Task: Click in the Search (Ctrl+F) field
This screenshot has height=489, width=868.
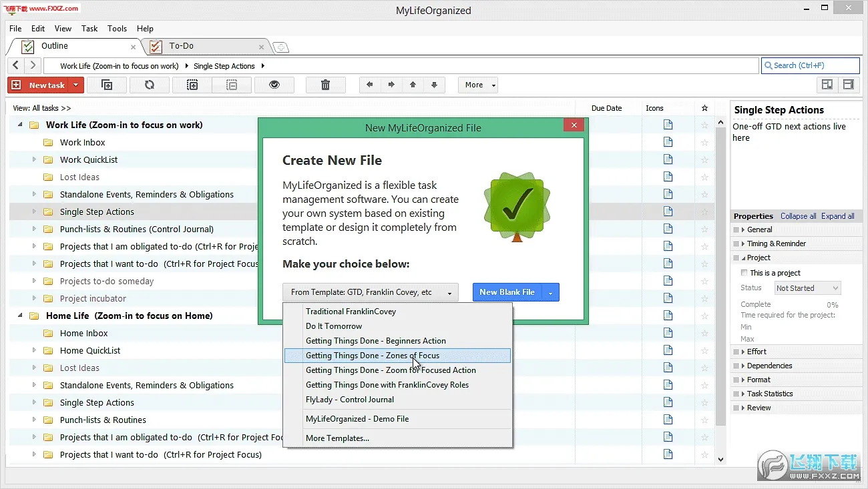Action: point(810,65)
